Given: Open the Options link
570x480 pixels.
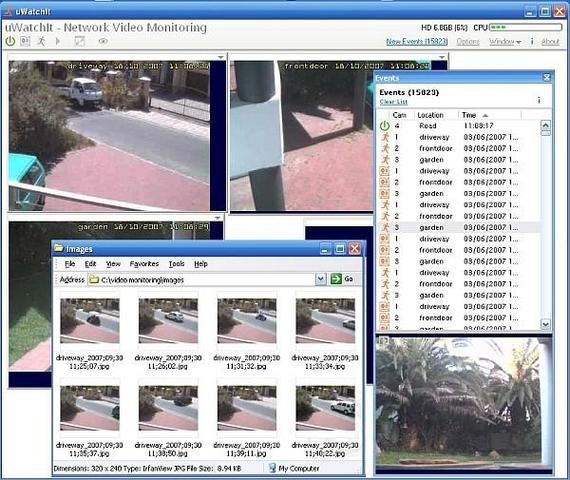Looking at the screenshot, I should pyautogui.click(x=468, y=42).
